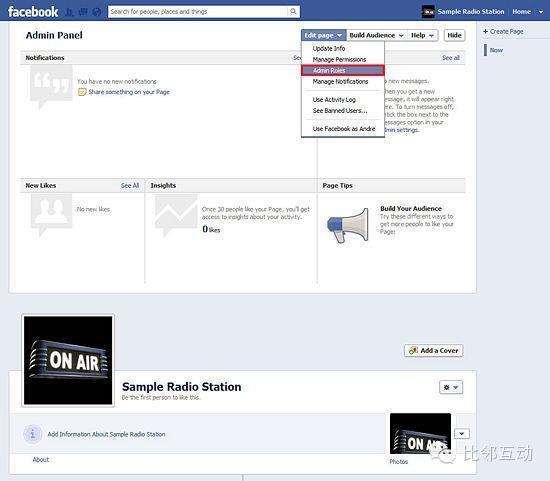Click the Sample Radio Station page title

click(x=181, y=387)
